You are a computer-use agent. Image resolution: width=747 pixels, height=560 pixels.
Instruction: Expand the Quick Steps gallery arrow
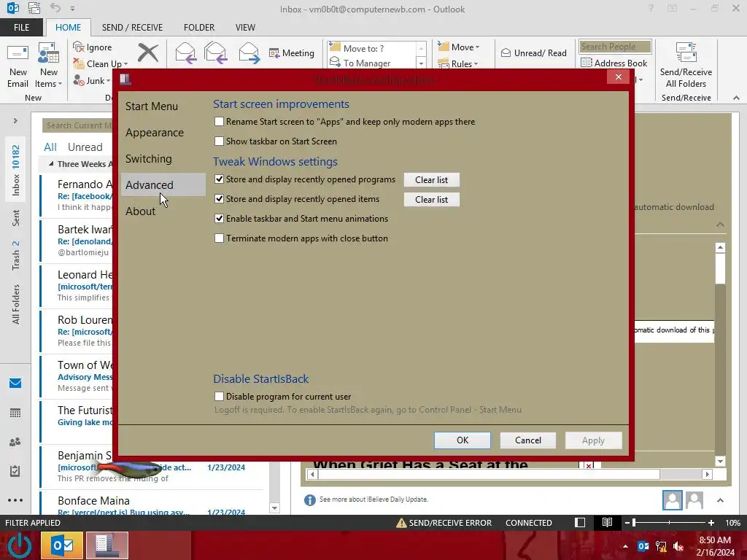tap(421, 63)
